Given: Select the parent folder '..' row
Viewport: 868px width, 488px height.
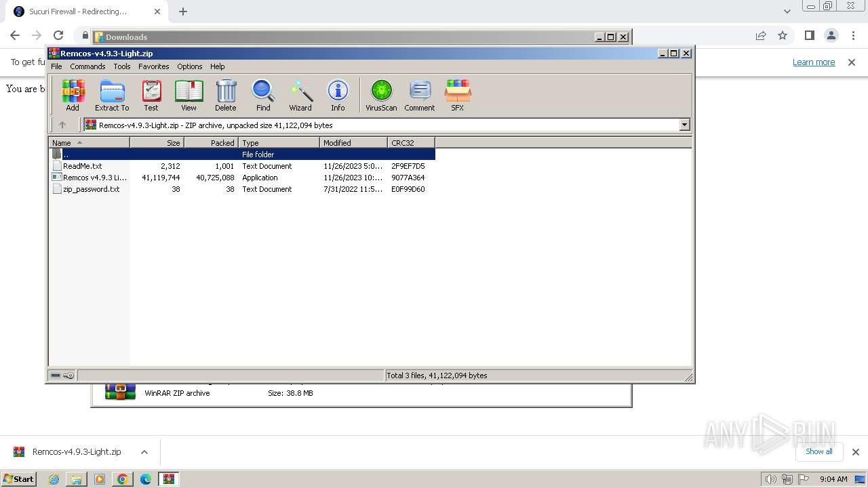Looking at the screenshot, I should tap(242, 155).
